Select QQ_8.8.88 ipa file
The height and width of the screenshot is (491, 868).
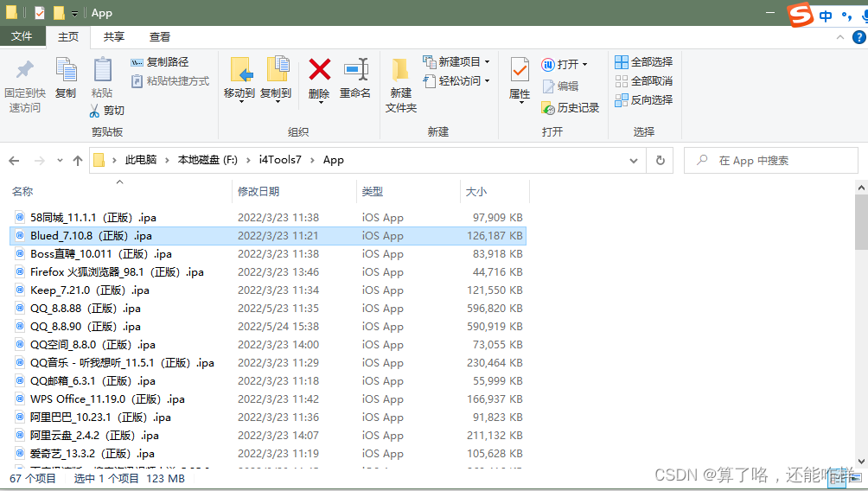268,309
